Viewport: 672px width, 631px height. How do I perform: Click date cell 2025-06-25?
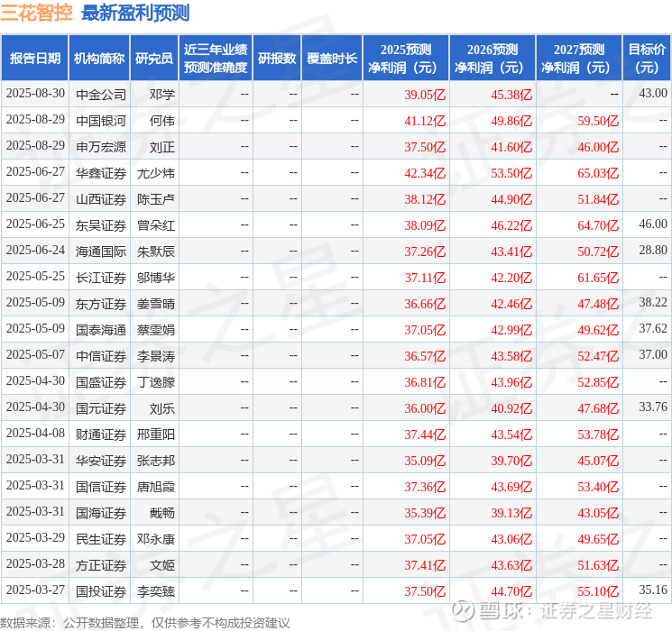click(x=35, y=224)
